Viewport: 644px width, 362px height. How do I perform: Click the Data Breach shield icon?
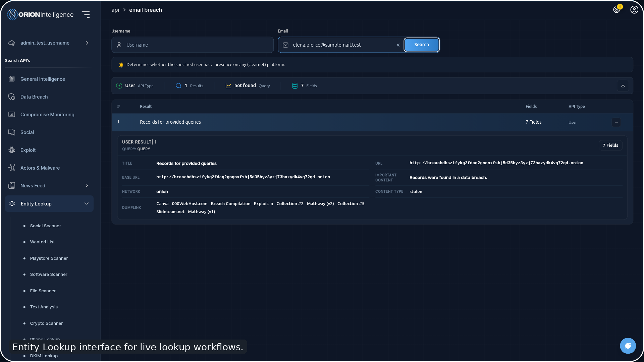pyautogui.click(x=12, y=97)
